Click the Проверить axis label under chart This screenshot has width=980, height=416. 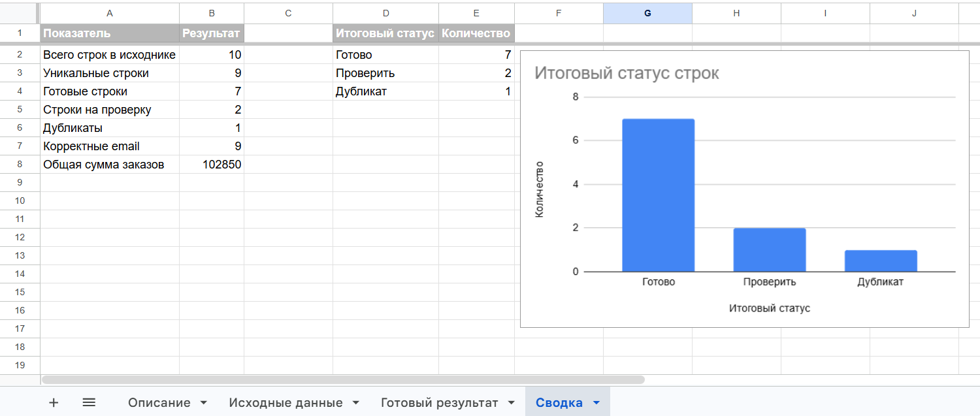[x=770, y=282]
